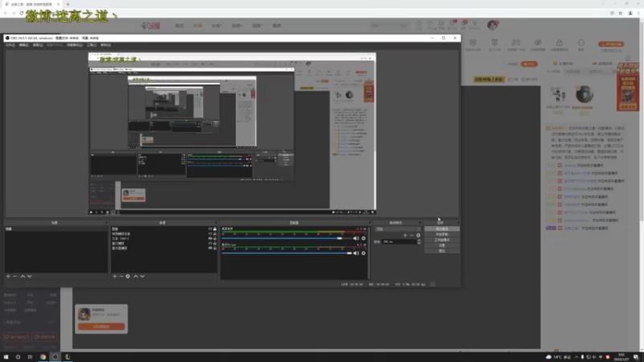Pop out the Audio Mixer dock using its header icon

(x=369, y=223)
